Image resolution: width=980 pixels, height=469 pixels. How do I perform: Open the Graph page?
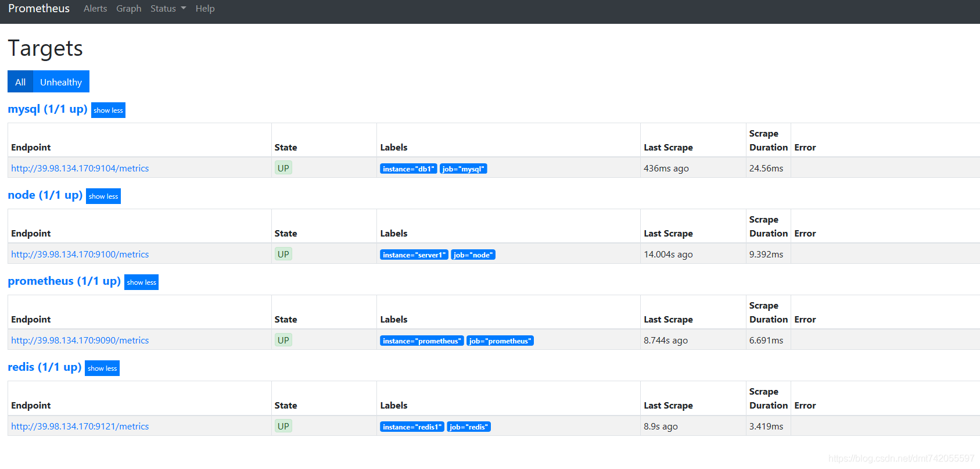[x=128, y=9]
